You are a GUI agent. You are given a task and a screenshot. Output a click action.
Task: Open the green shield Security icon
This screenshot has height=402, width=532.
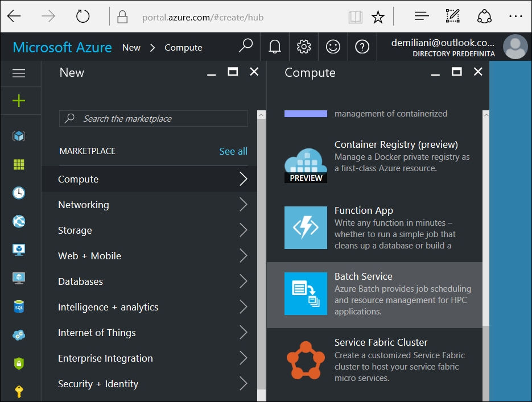click(x=19, y=363)
